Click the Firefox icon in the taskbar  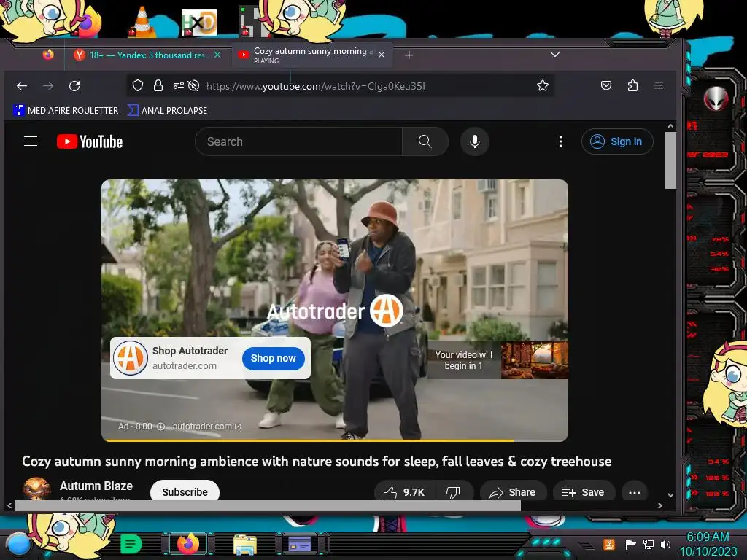click(x=188, y=543)
